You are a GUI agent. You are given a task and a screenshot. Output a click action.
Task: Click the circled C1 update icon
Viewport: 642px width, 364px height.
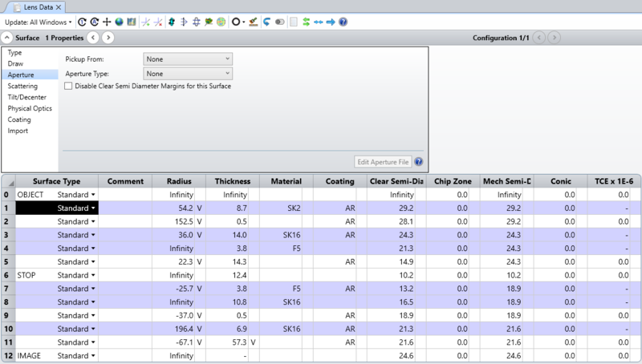click(83, 22)
